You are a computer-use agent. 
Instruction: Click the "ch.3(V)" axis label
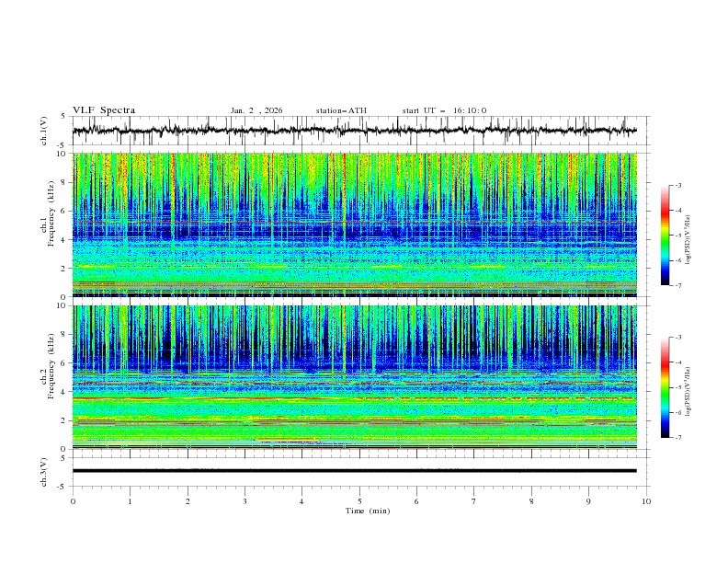pyautogui.click(x=44, y=472)
